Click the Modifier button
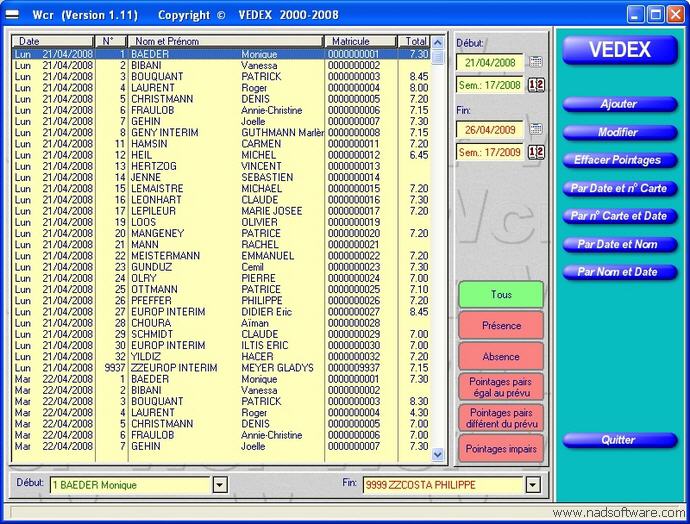Image resolution: width=690 pixels, height=524 pixels. coord(620,132)
